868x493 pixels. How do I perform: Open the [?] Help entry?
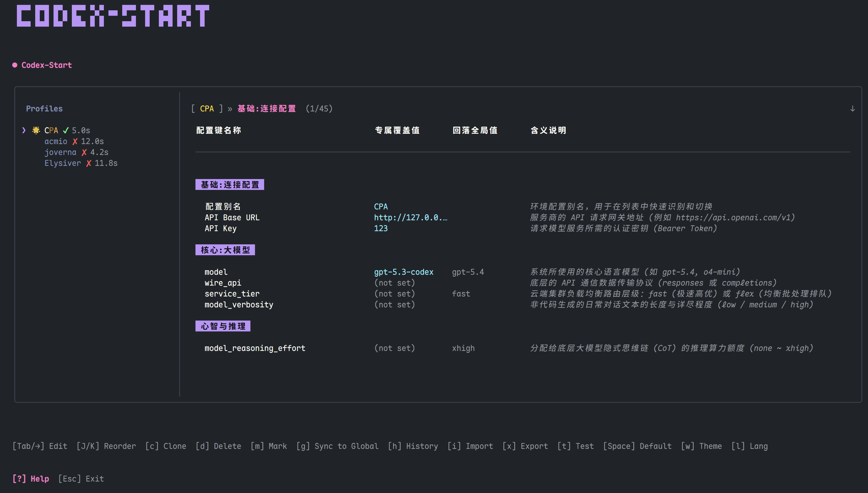(x=31, y=479)
